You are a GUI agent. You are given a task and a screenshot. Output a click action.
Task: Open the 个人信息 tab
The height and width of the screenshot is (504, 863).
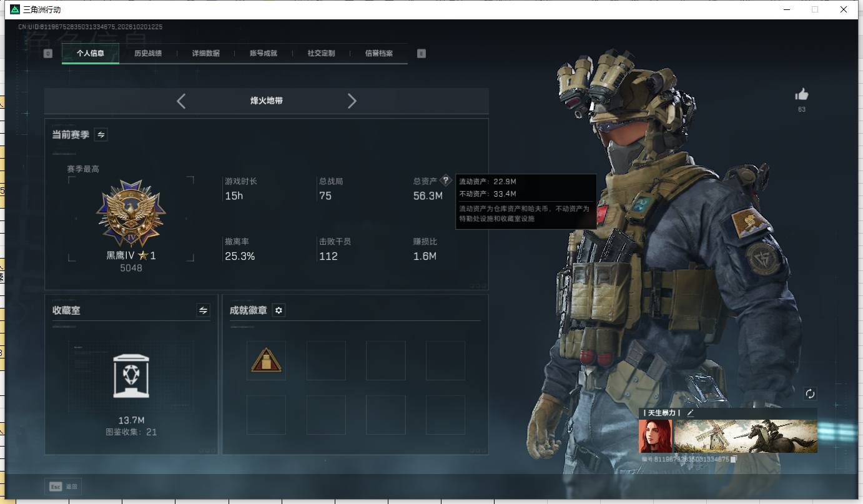(x=91, y=53)
